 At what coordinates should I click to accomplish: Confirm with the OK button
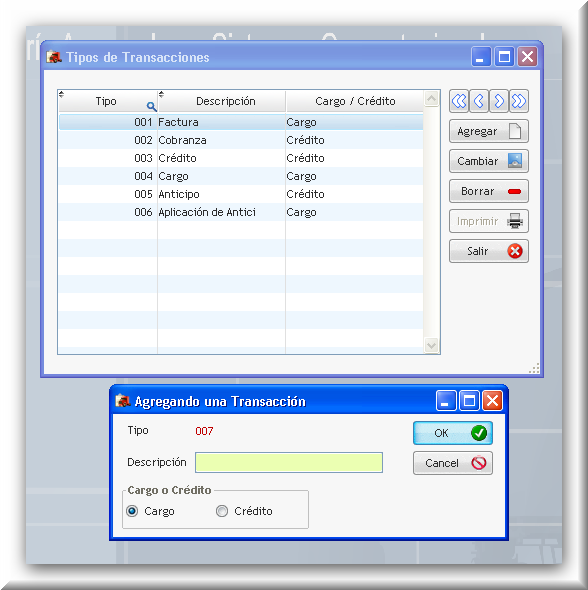(x=453, y=433)
